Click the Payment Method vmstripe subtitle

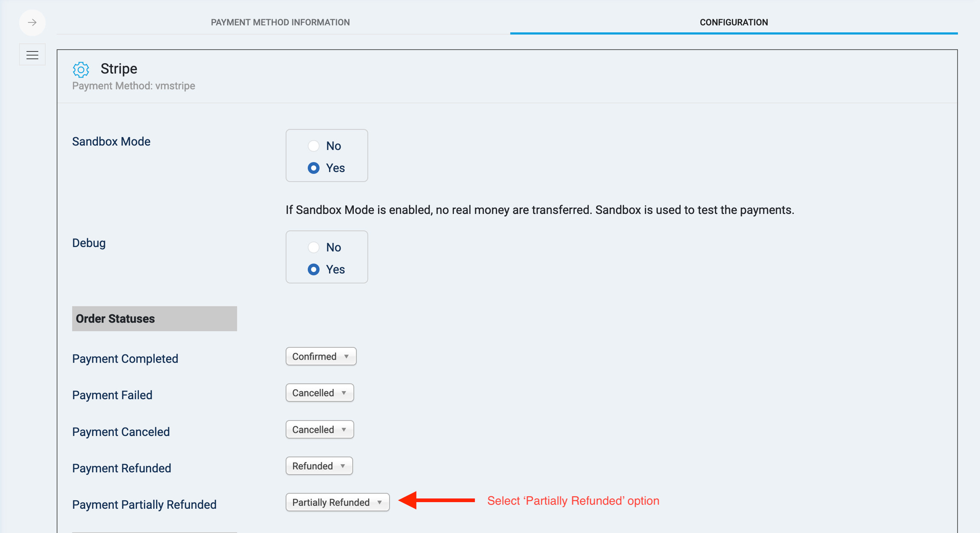[x=134, y=86]
